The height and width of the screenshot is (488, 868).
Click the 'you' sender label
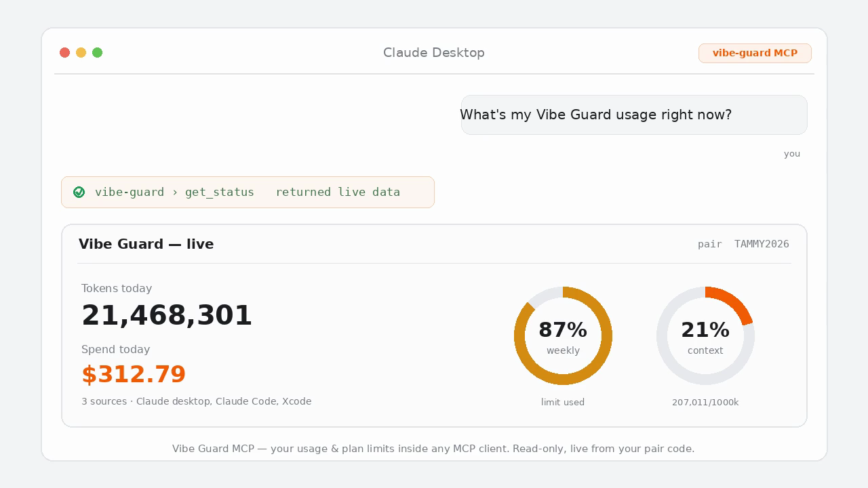click(792, 154)
